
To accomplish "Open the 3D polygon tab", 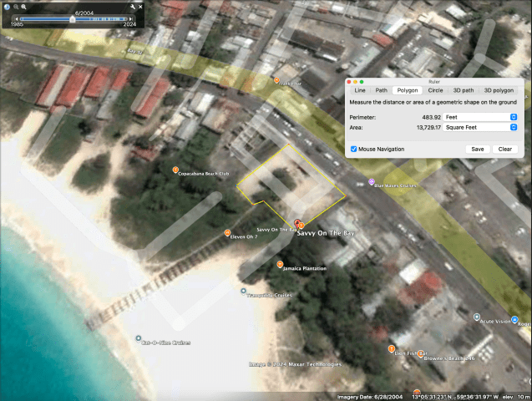I will 499,90.
